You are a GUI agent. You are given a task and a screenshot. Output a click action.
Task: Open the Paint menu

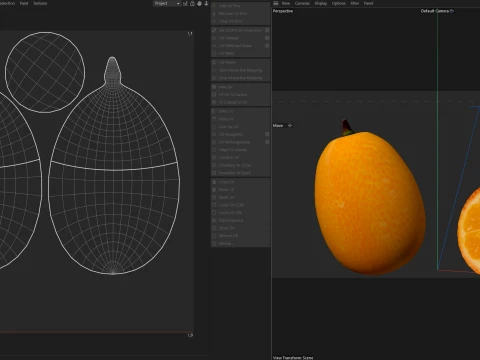[24, 3]
